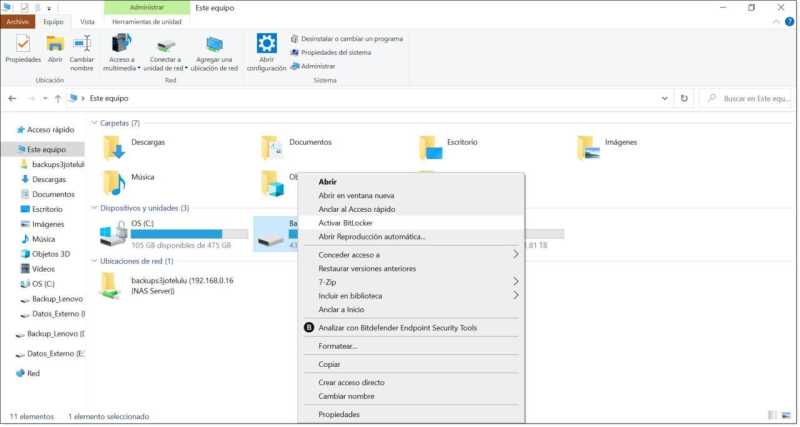
Task: Click the Equipo ribbon tab
Action: (x=54, y=22)
